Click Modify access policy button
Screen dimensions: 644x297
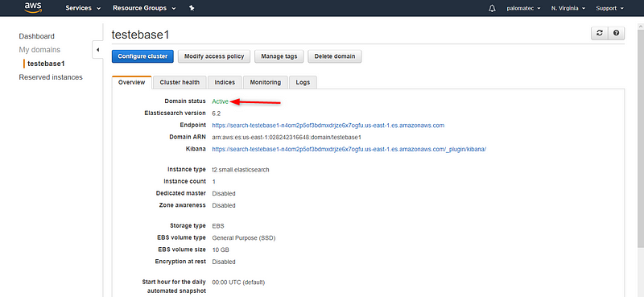(x=214, y=56)
